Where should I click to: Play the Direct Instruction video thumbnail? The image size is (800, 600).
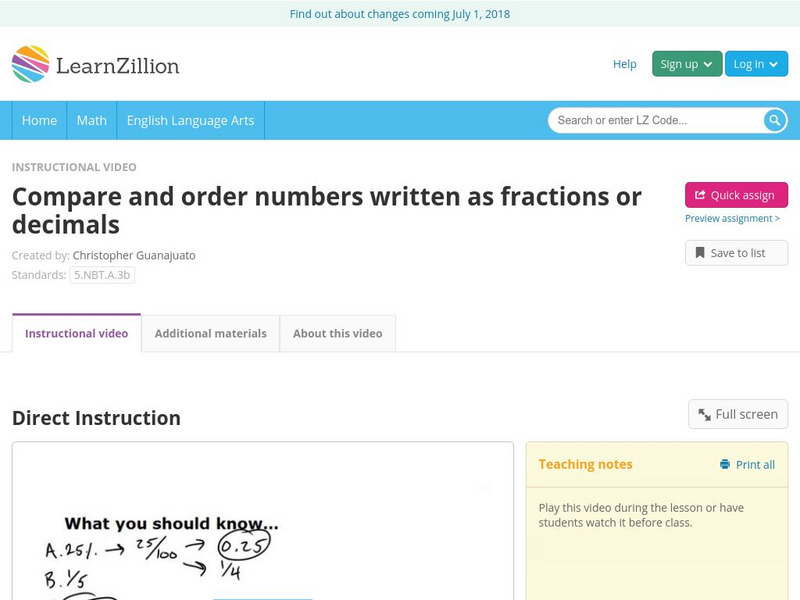[262, 521]
